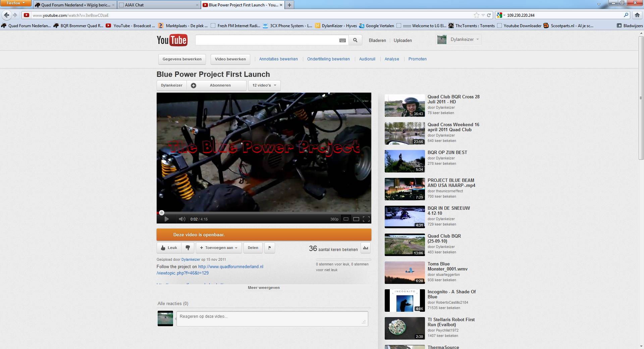Open video statistics chart icon
The width and height of the screenshot is (644, 349).
pyautogui.click(x=365, y=248)
